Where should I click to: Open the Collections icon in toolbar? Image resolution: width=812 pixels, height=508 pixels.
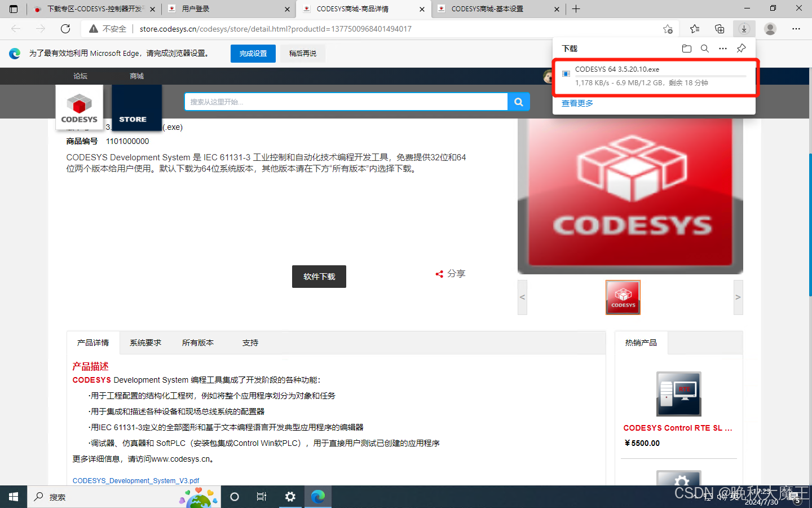tap(720, 29)
